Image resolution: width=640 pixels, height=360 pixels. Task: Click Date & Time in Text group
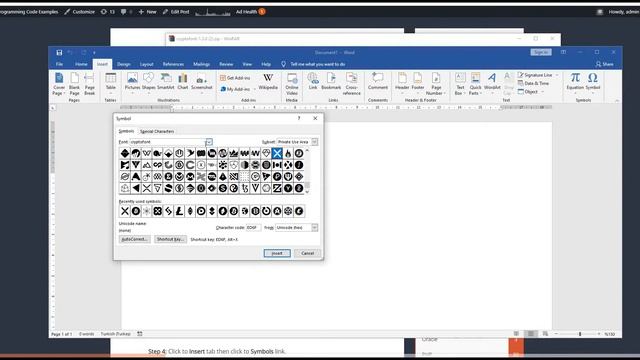tap(533, 83)
